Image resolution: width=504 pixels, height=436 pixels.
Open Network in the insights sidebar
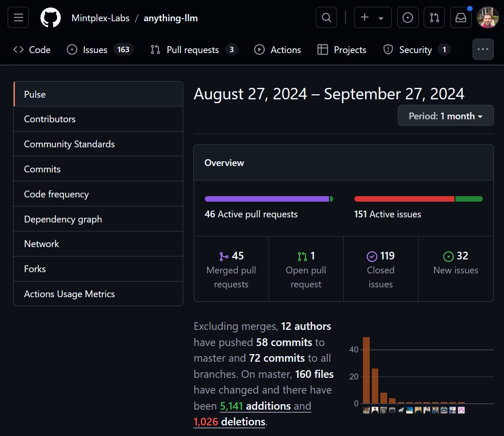pos(98,244)
